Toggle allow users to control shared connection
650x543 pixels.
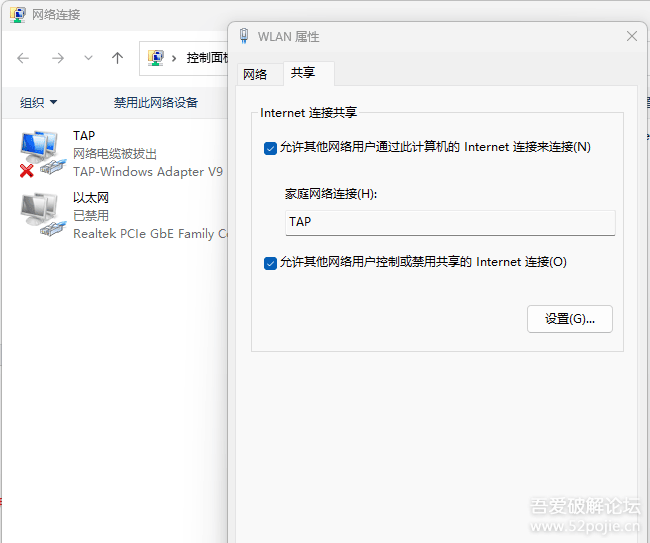pos(270,263)
